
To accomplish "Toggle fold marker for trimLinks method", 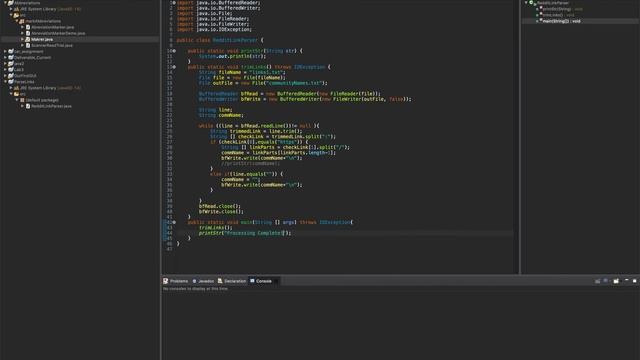I will (x=174, y=67).
